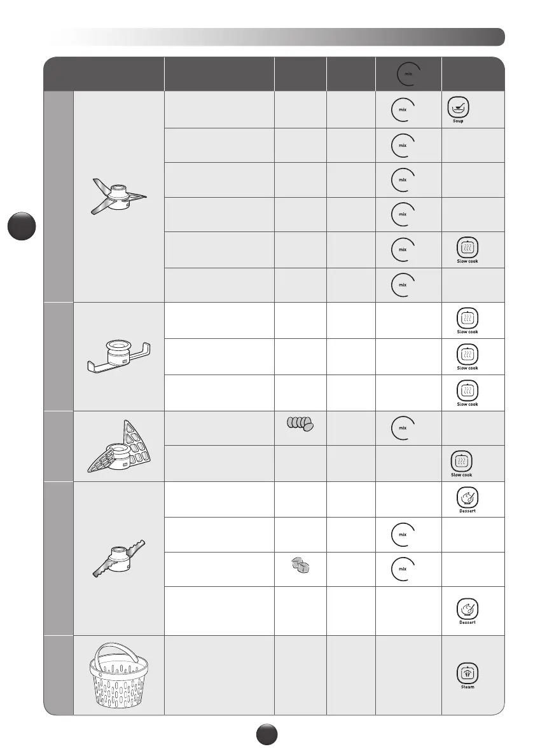This screenshot has width=533, height=756.
Task: Click the Soup program icon
Action: [458, 109]
